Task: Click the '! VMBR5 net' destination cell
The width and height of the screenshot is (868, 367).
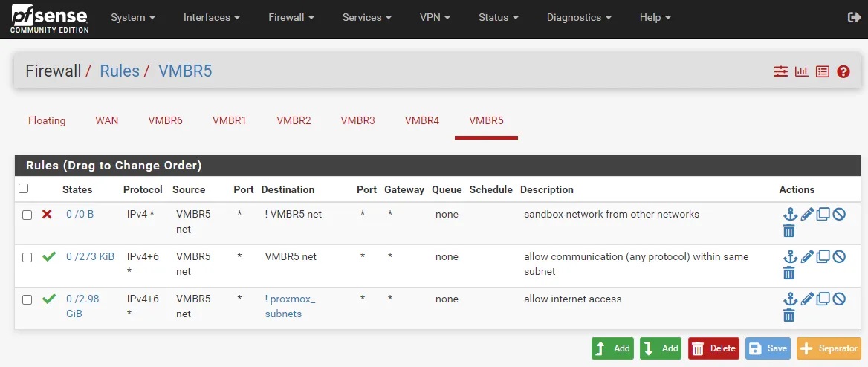Action: pyautogui.click(x=294, y=214)
